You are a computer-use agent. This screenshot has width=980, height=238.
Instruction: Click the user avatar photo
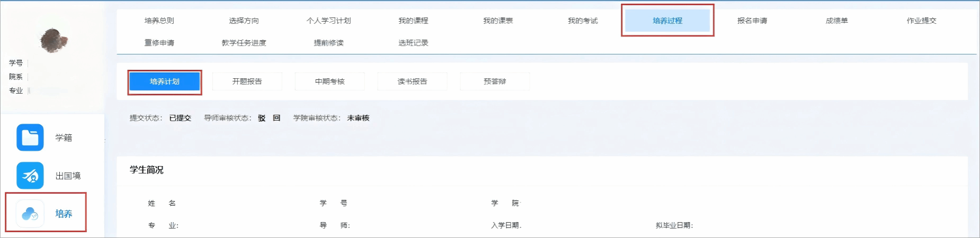point(53,40)
